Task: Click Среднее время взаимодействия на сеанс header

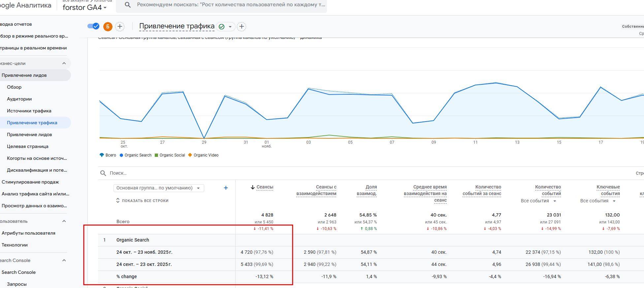Action: pyautogui.click(x=425, y=193)
